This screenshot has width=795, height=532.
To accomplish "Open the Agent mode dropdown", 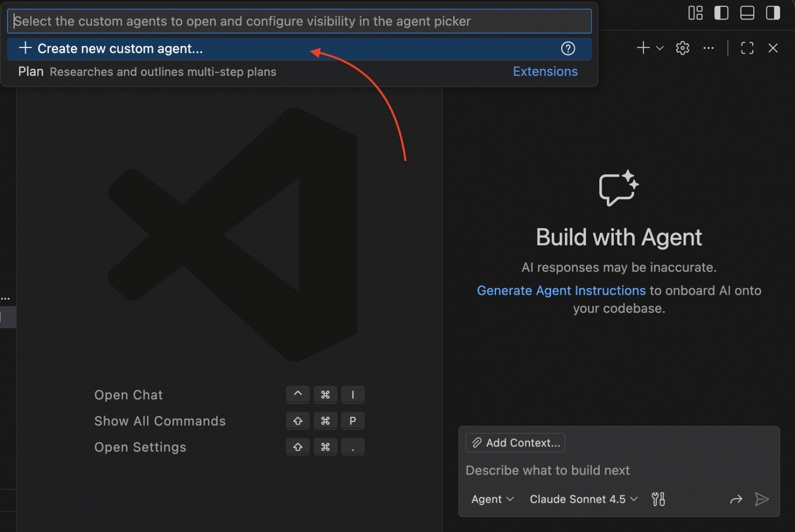I will tap(491, 499).
